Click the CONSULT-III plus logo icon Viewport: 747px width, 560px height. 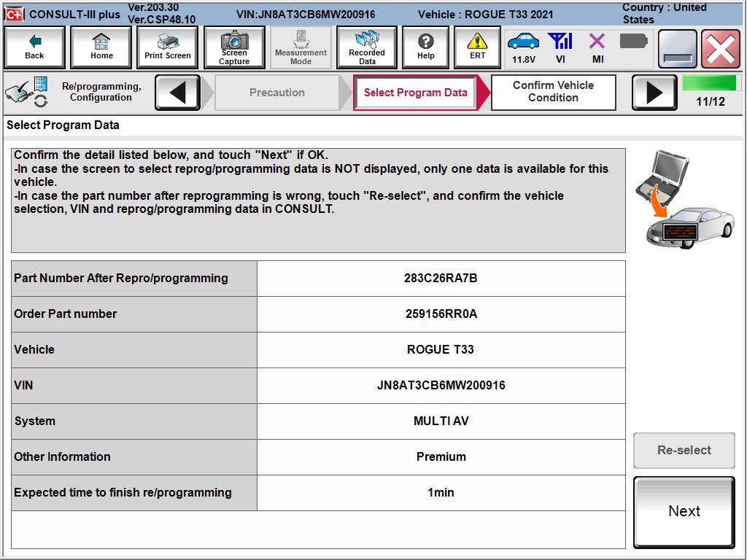[x=14, y=15]
